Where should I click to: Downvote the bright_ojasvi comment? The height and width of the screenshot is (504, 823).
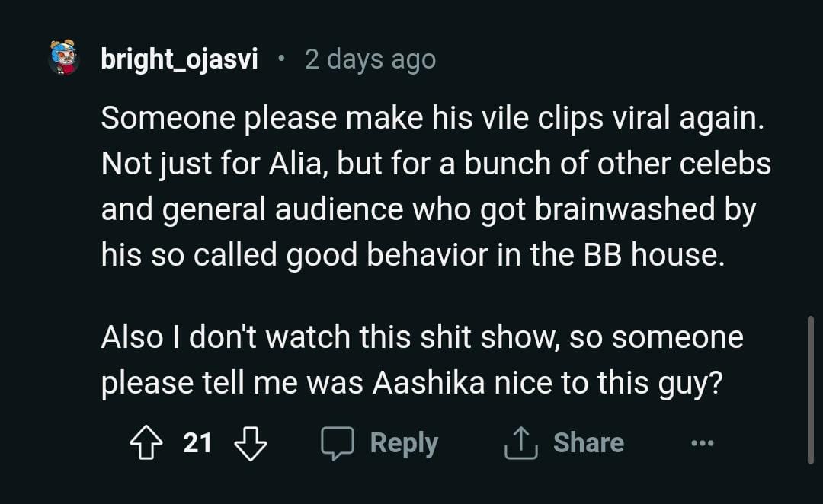click(x=250, y=443)
